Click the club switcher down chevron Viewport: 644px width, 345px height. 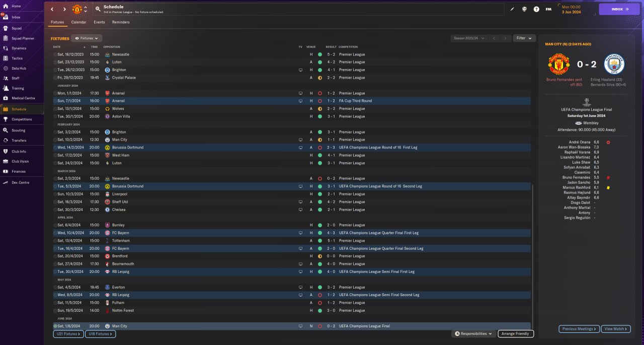click(86, 11)
